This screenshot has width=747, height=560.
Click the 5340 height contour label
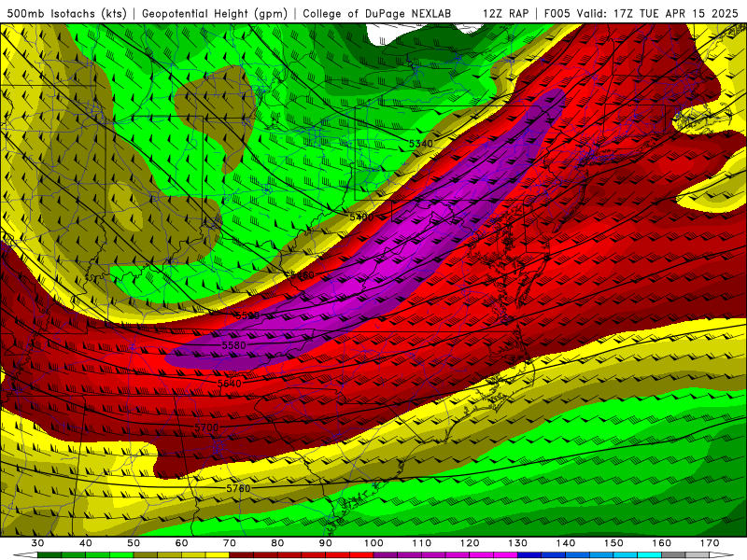[x=421, y=144]
